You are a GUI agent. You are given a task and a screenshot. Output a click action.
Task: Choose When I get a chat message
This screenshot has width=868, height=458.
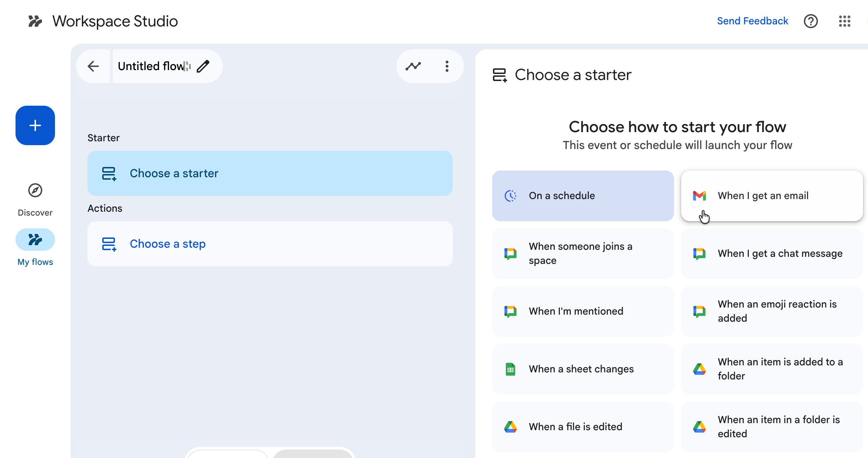(x=771, y=254)
